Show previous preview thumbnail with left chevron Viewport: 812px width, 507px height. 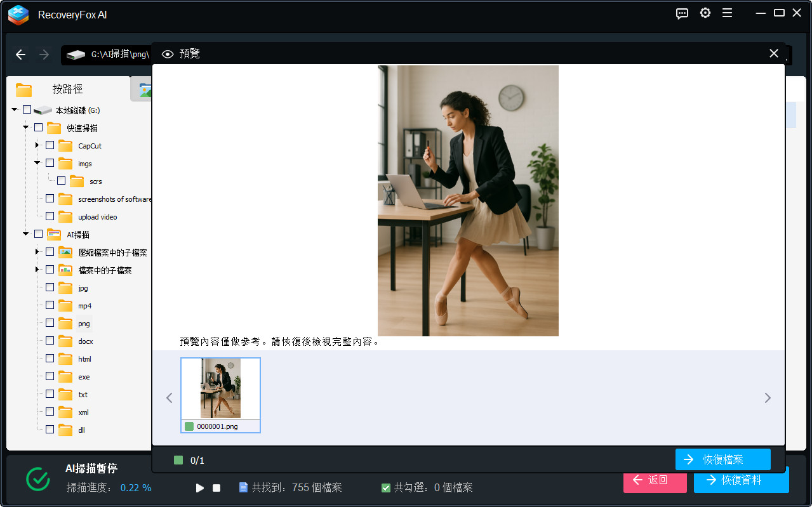tap(169, 398)
